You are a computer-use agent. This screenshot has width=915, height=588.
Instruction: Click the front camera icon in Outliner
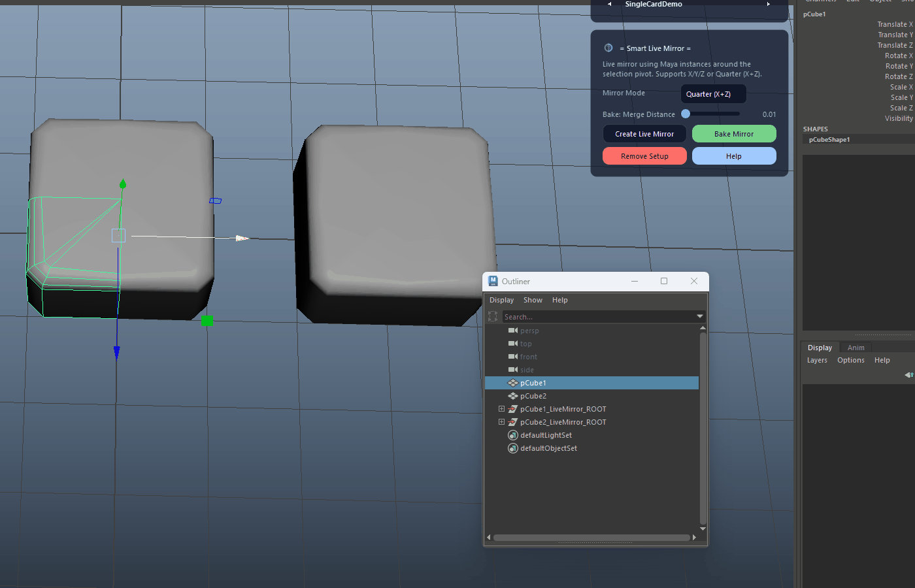(513, 357)
